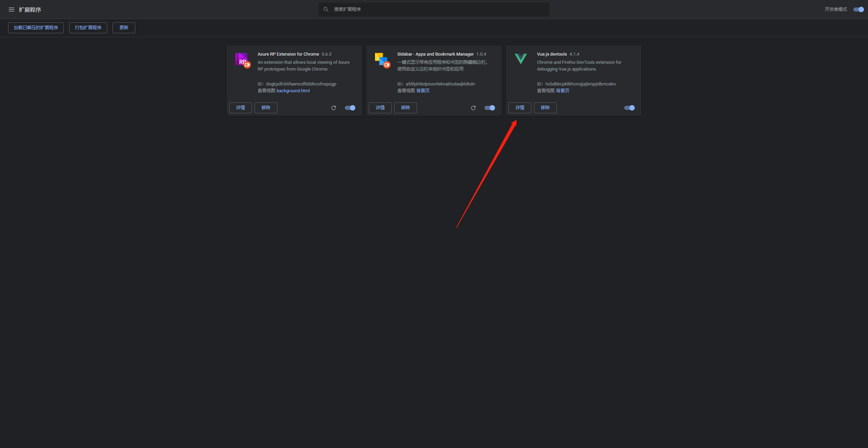Viewport: 868px width, 448px height.
Task: Reload the Axure RP extension
Action: coord(334,108)
